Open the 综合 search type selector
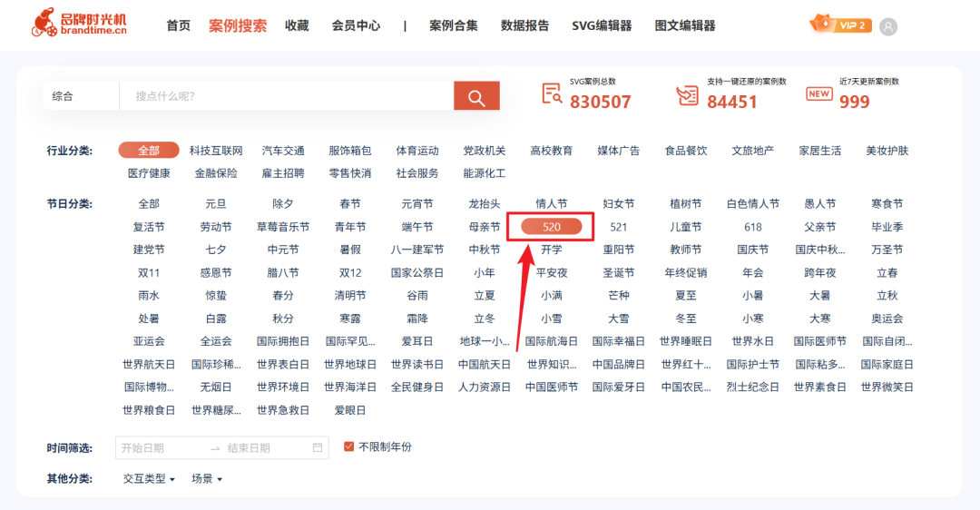980x510 pixels. [x=81, y=95]
